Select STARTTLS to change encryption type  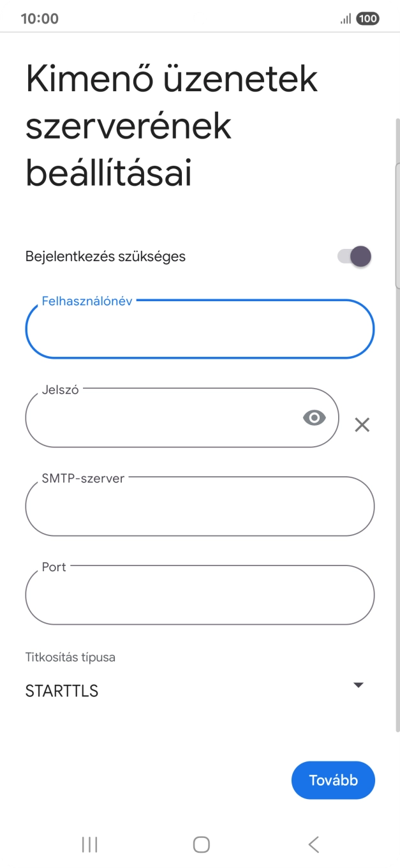click(x=61, y=690)
